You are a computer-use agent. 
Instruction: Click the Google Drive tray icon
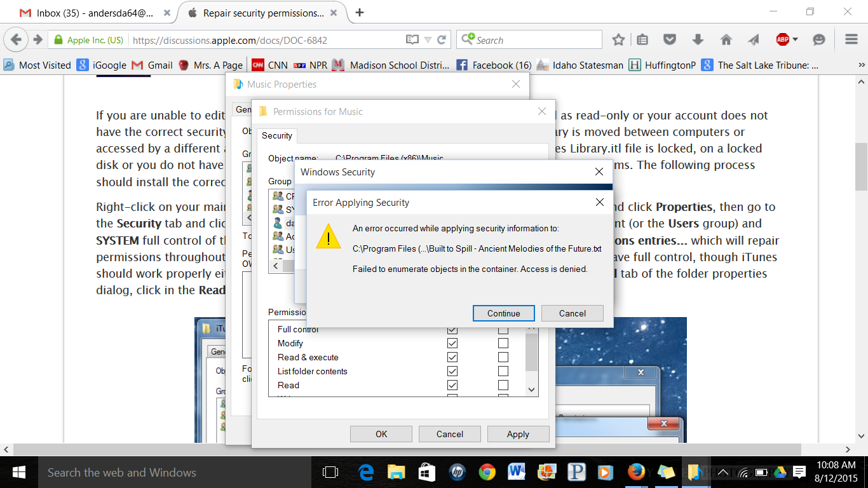tap(780, 472)
